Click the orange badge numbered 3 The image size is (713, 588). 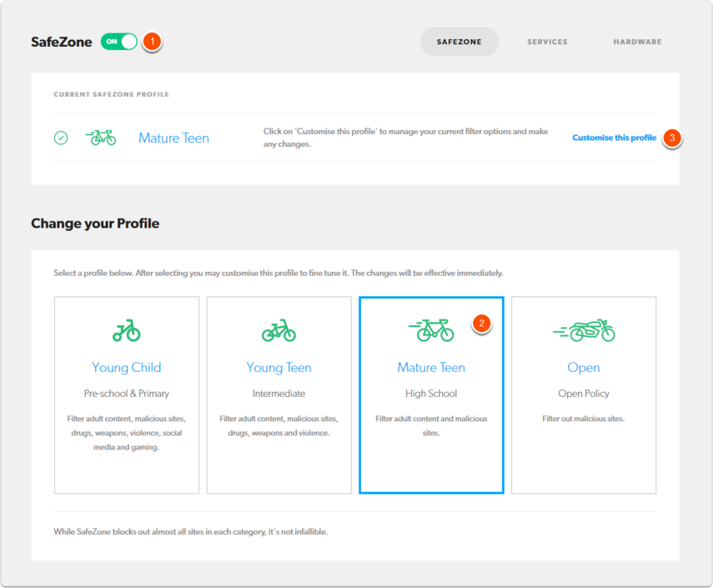[x=671, y=138]
